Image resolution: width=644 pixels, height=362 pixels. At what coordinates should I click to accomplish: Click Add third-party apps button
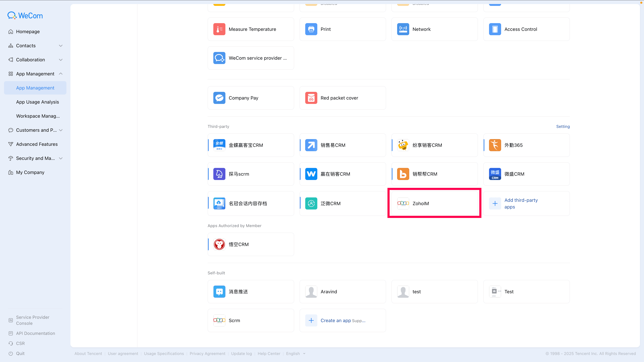521,203
